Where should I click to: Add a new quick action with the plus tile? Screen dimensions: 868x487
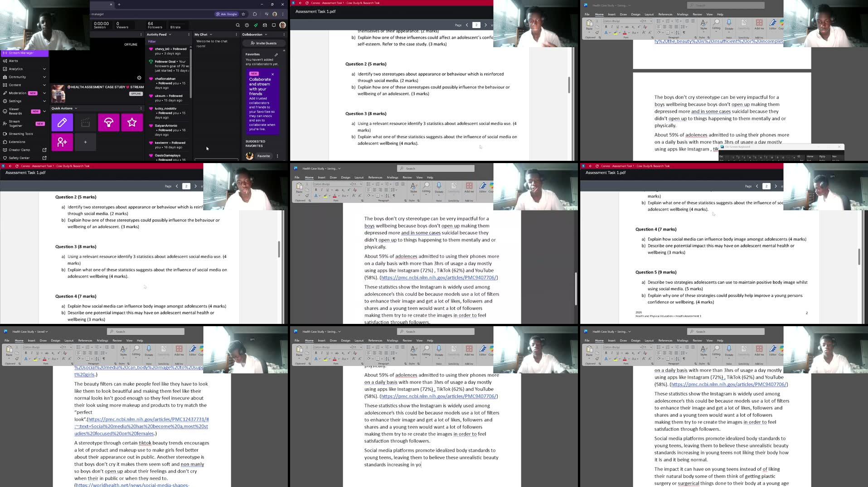coord(85,142)
